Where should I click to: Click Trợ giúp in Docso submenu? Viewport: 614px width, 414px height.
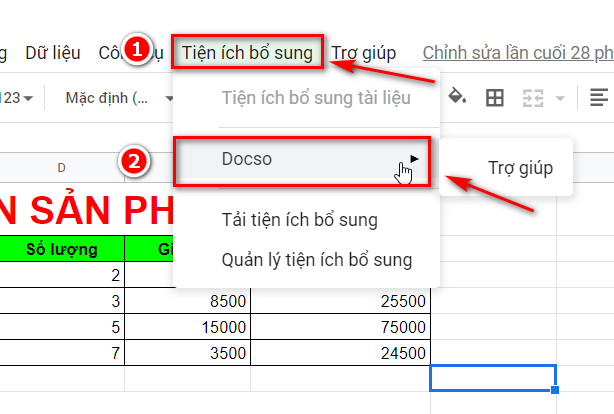[x=520, y=168]
